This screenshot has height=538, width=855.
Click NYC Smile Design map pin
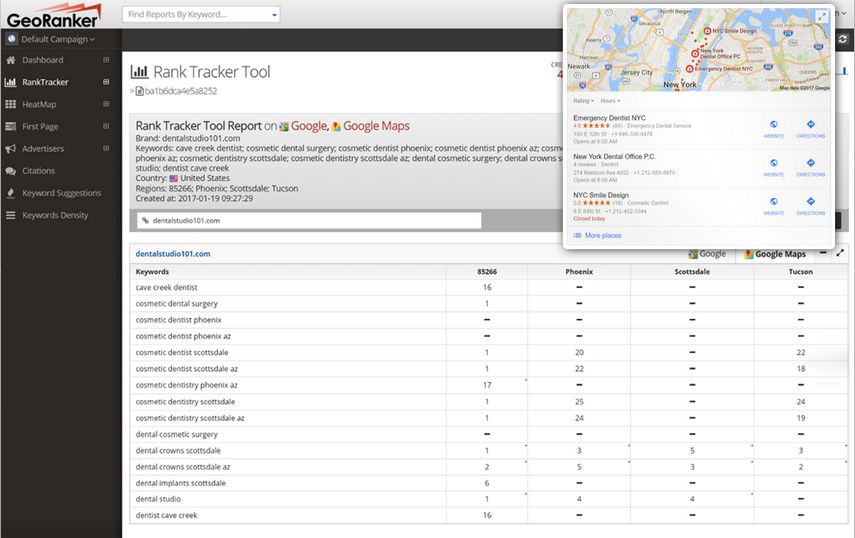pyautogui.click(x=707, y=31)
